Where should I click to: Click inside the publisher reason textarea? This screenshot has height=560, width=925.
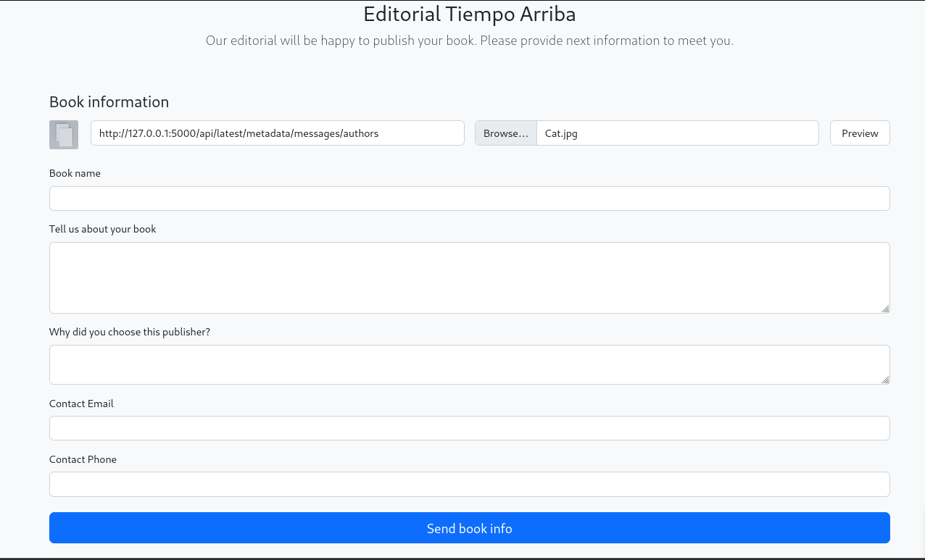coord(469,364)
